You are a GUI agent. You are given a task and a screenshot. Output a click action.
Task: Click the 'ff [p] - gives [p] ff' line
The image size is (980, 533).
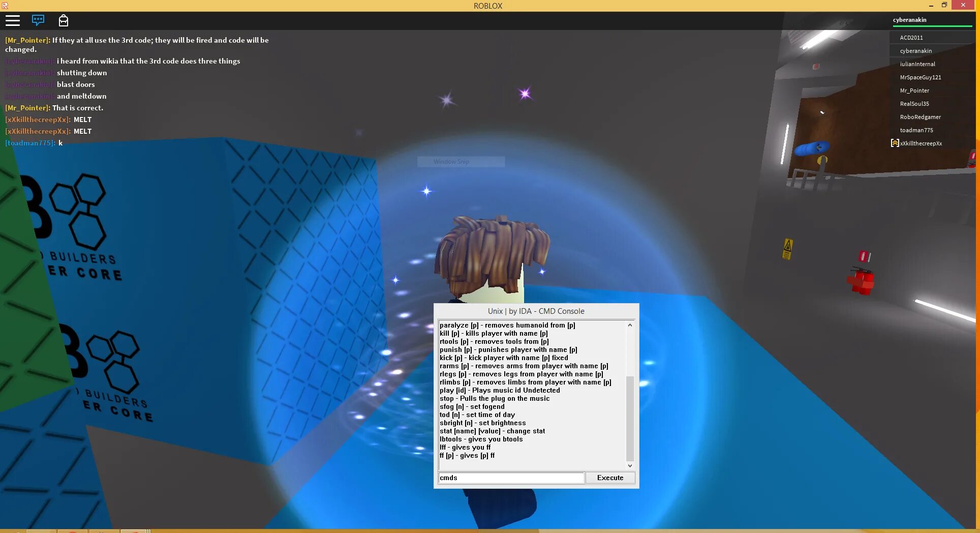tap(467, 455)
